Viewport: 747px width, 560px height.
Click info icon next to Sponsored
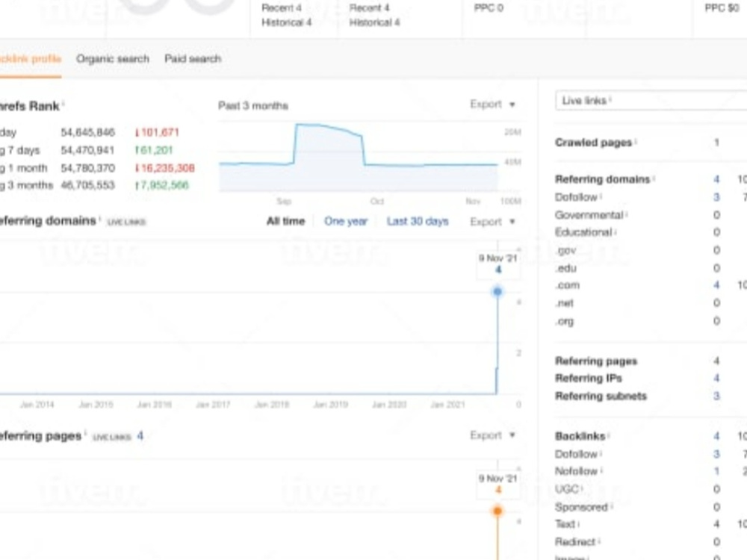click(612, 505)
